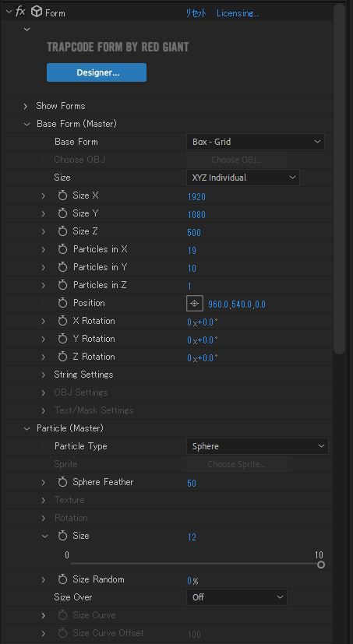Image resolution: width=353 pixels, height=644 pixels.
Task: Open the Size dropdown (XYZ Individual)
Action: (243, 178)
